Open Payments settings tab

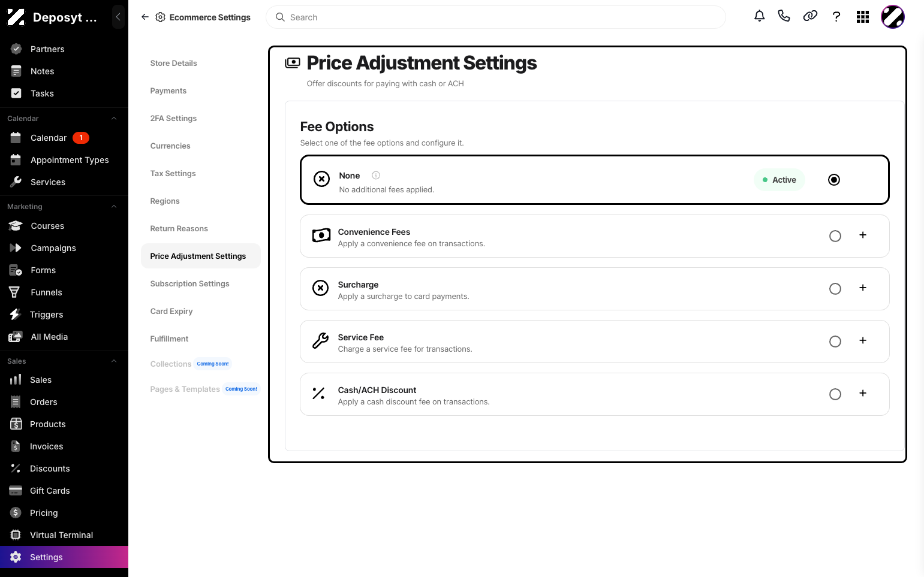(x=168, y=91)
